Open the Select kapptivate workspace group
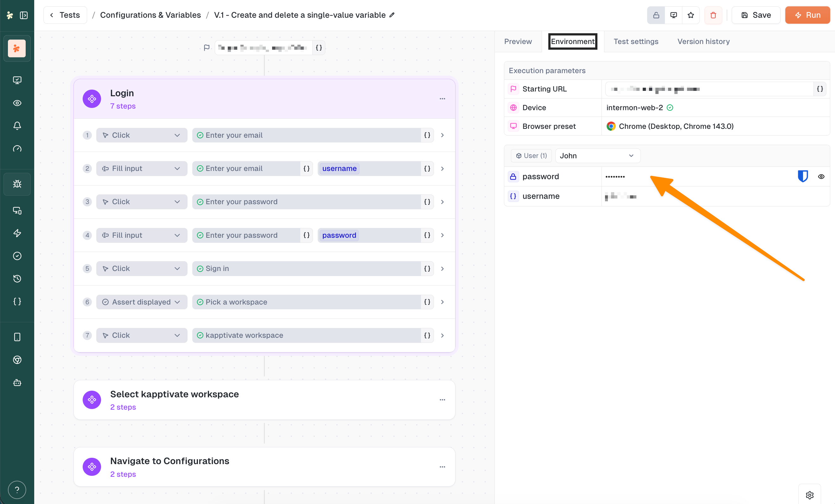835x504 pixels. point(264,400)
